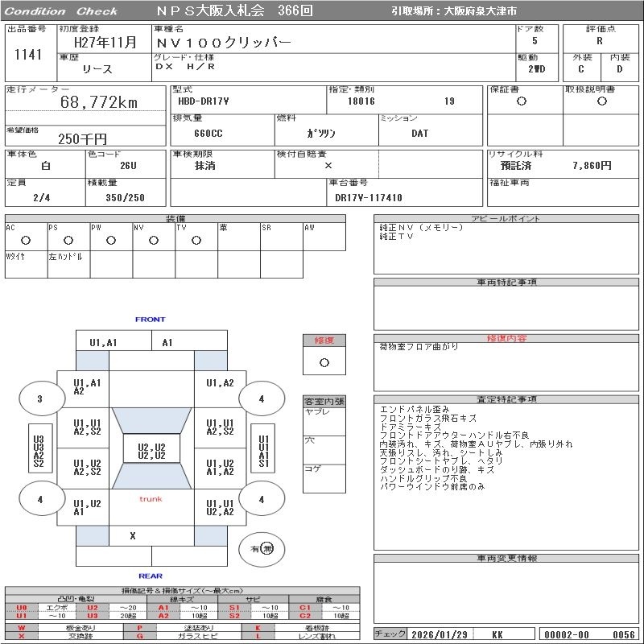
Task: Click the right side sill box U1,U1,A1,S1
Action: tap(262, 451)
